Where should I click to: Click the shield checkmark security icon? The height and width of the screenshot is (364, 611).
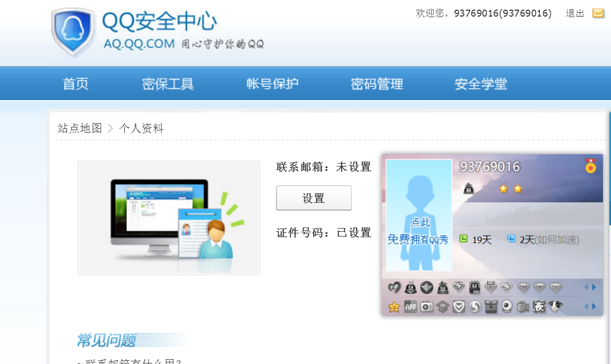[458, 307]
